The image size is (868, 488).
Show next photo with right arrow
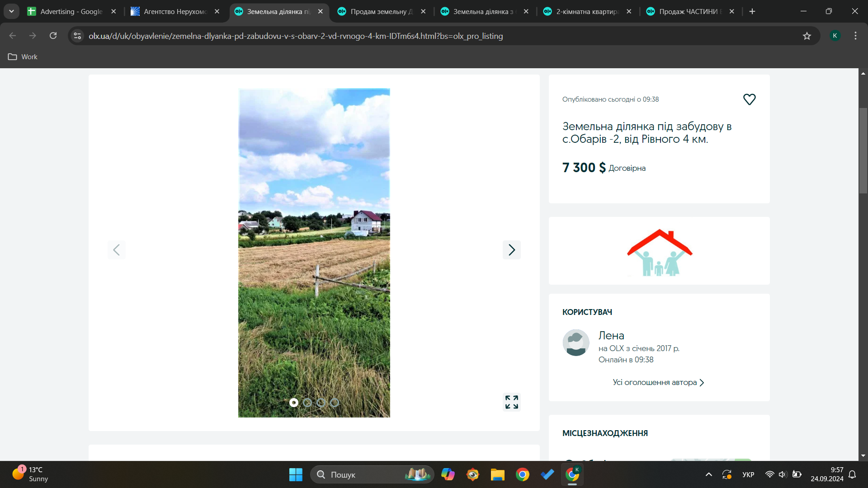pos(511,250)
